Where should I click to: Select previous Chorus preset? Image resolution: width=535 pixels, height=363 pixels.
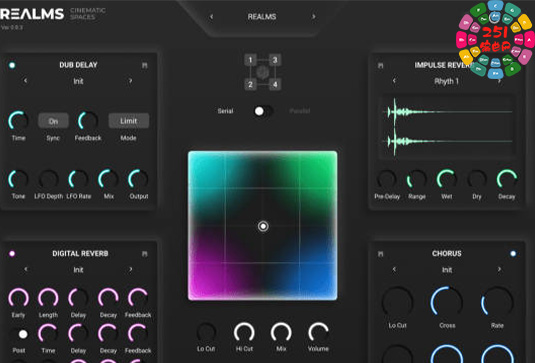[x=394, y=269]
